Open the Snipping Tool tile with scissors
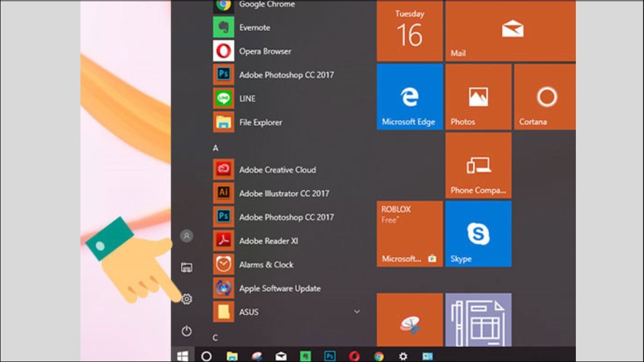This screenshot has width=644, height=362. point(410,320)
